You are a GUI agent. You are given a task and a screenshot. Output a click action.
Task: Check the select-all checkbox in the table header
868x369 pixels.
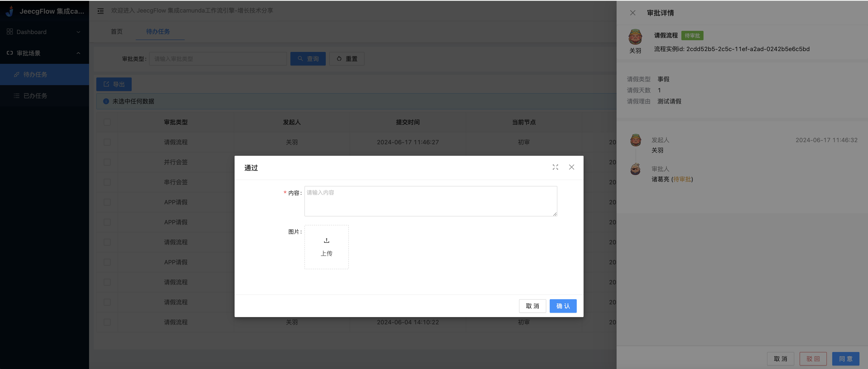107,122
